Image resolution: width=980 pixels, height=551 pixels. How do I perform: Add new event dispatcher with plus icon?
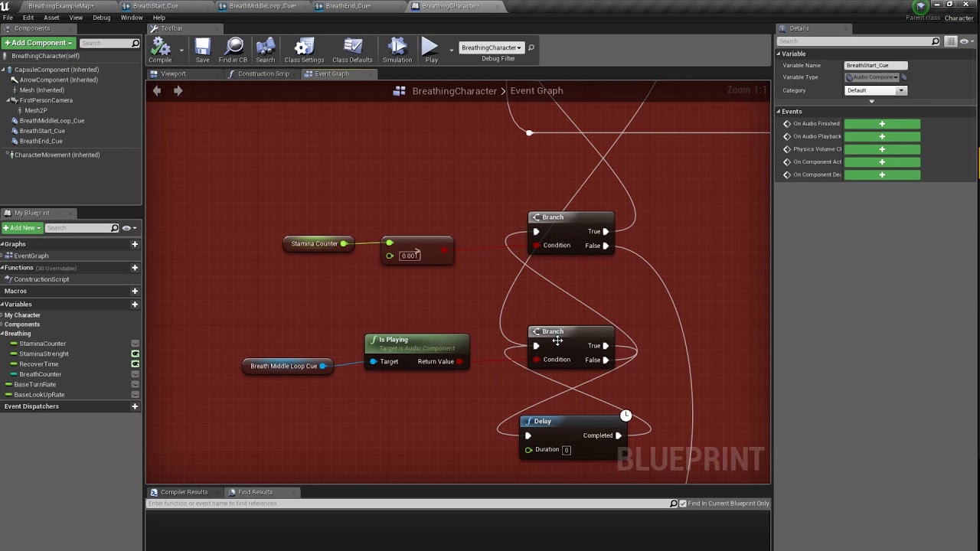(135, 406)
